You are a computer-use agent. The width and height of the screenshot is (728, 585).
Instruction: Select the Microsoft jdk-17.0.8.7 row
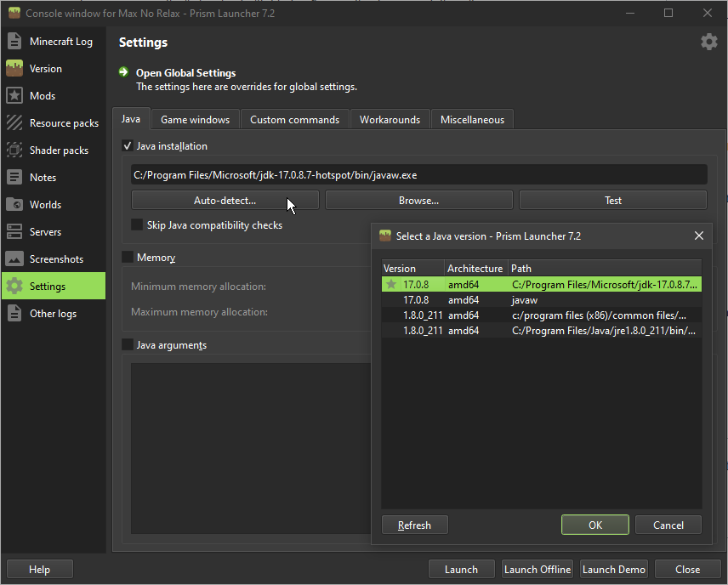click(542, 285)
